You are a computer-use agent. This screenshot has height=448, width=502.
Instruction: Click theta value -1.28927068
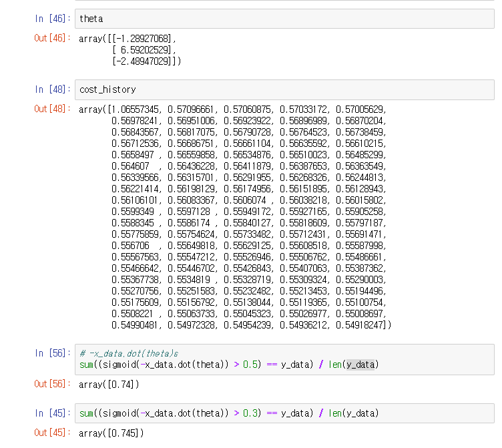pos(142,39)
